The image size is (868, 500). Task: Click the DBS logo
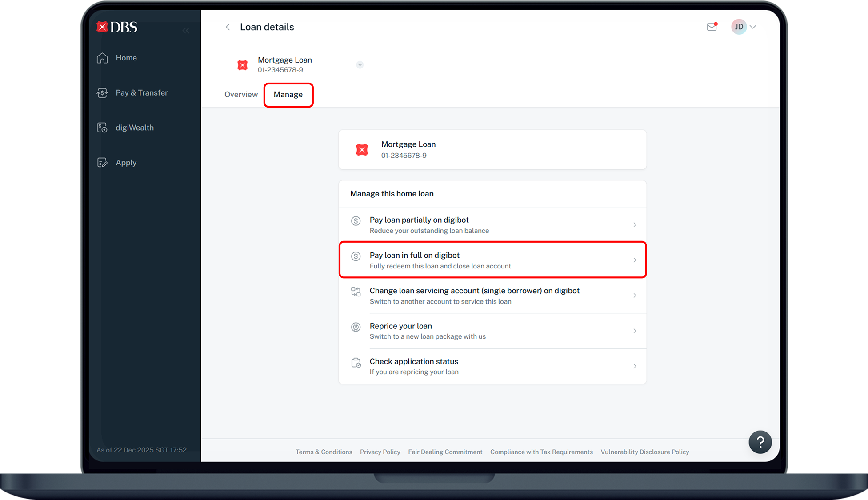116,27
